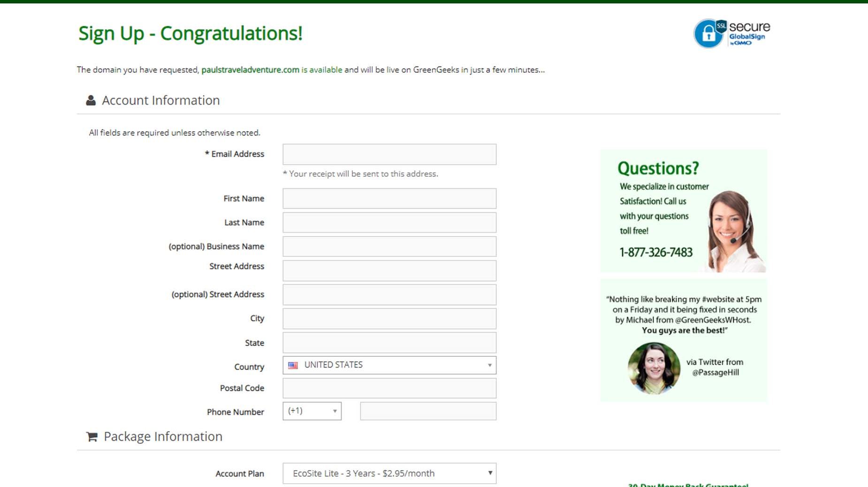This screenshot has height=487, width=868.
Task: Select the State input field
Action: tap(389, 343)
